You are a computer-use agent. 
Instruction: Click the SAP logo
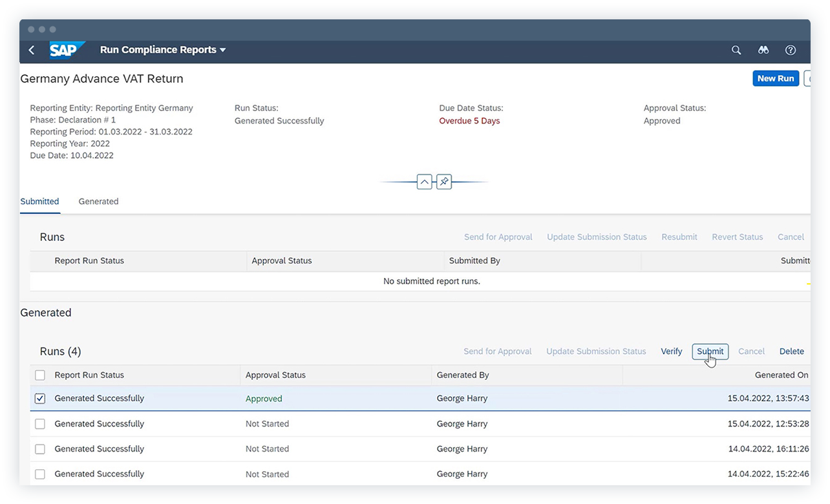coord(67,50)
